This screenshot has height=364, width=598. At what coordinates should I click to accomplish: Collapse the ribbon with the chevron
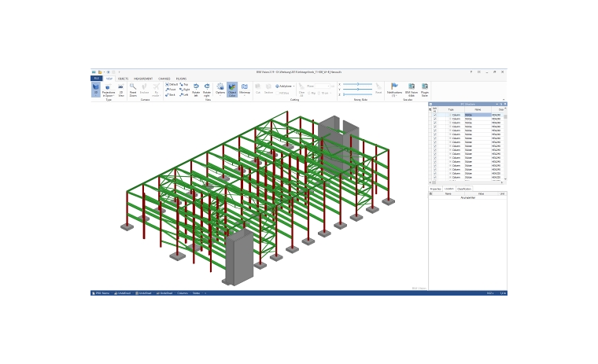click(503, 100)
